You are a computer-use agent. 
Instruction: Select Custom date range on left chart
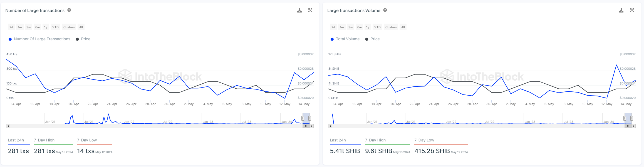[x=69, y=27]
